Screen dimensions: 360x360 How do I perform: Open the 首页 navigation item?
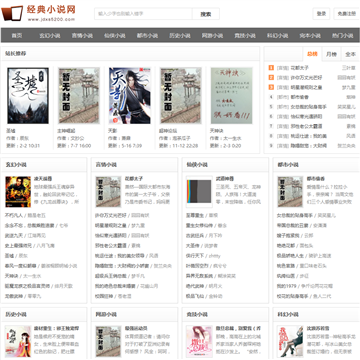[x=17, y=35]
